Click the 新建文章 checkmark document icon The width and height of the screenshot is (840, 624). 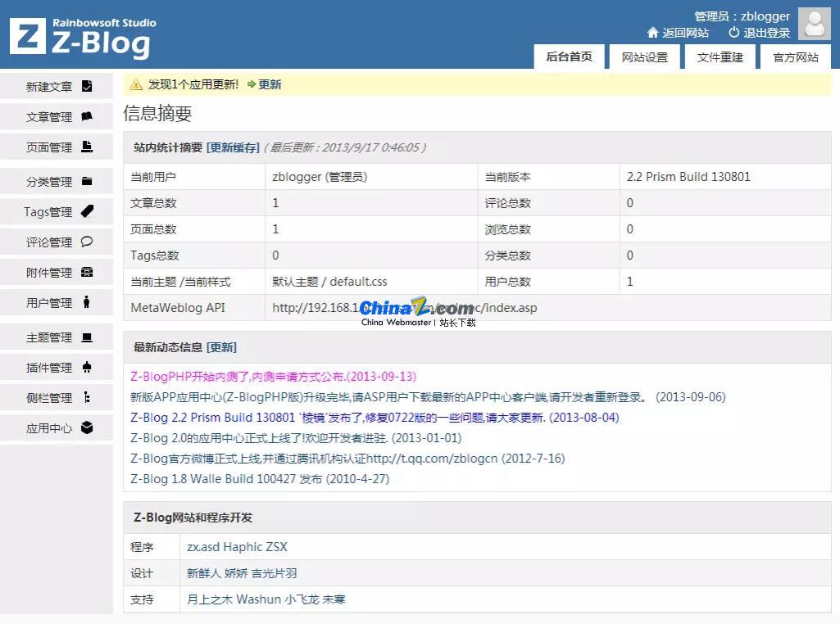pos(87,86)
